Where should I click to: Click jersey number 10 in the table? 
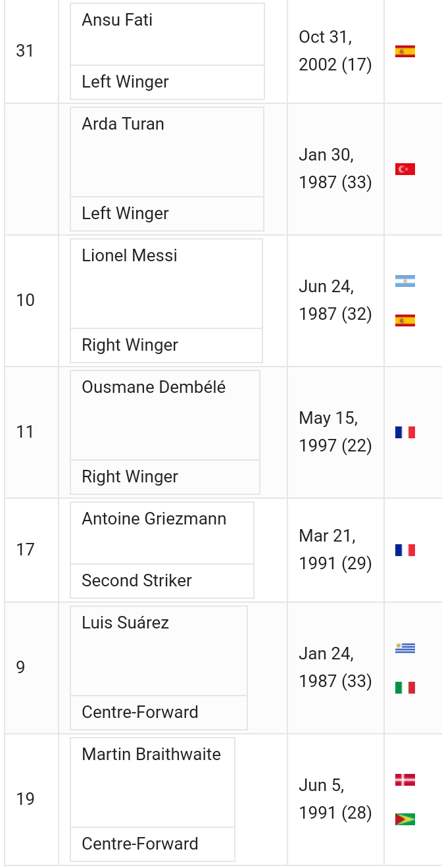26,301
